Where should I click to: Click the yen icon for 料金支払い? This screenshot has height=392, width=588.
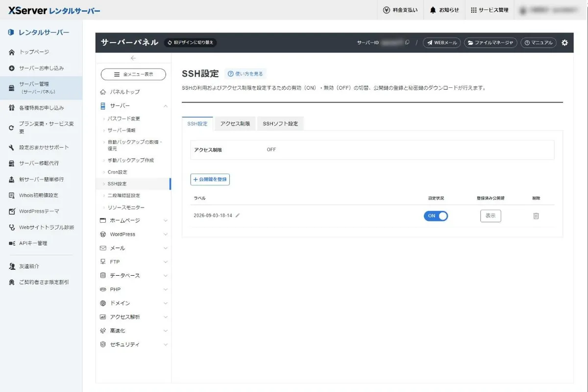pyautogui.click(x=387, y=10)
